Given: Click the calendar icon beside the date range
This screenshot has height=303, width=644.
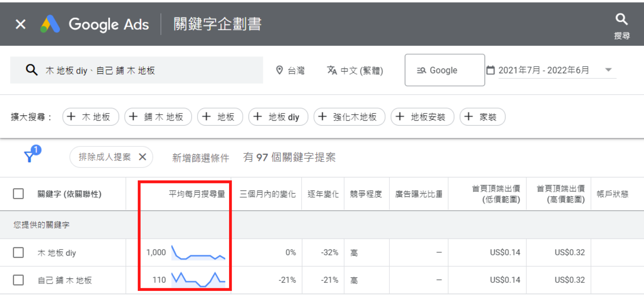Looking at the screenshot, I should pyautogui.click(x=490, y=70).
